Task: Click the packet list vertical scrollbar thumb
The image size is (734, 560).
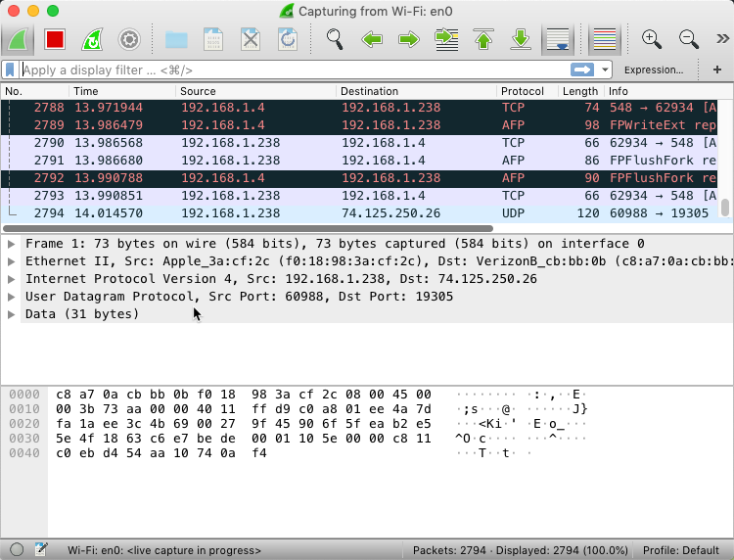Action: point(724,208)
